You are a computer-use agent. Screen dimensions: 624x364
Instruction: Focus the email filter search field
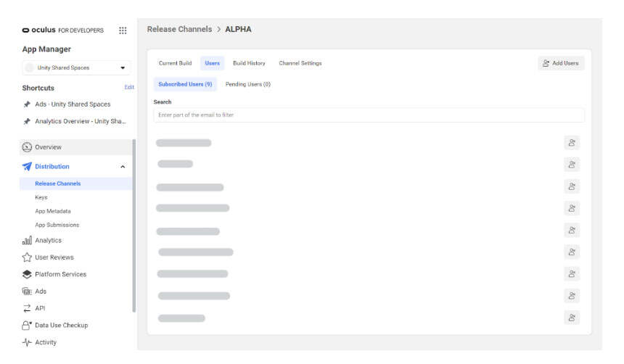coord(369,115)
